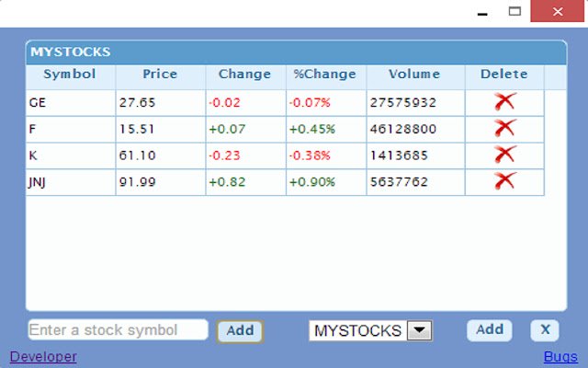This screenshot has height=368, width=588.
Task: Open the MYSTOCKS list dropdown arrow
Action: 420,330
